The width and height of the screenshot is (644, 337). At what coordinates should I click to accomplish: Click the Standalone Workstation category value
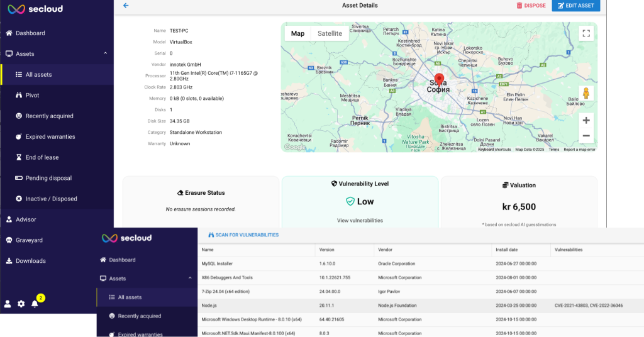tap(196, 132)
